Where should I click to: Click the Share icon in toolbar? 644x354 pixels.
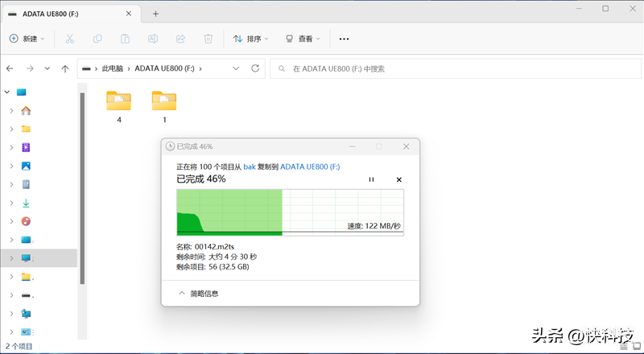pyautogui.click(x=180, y=39)
